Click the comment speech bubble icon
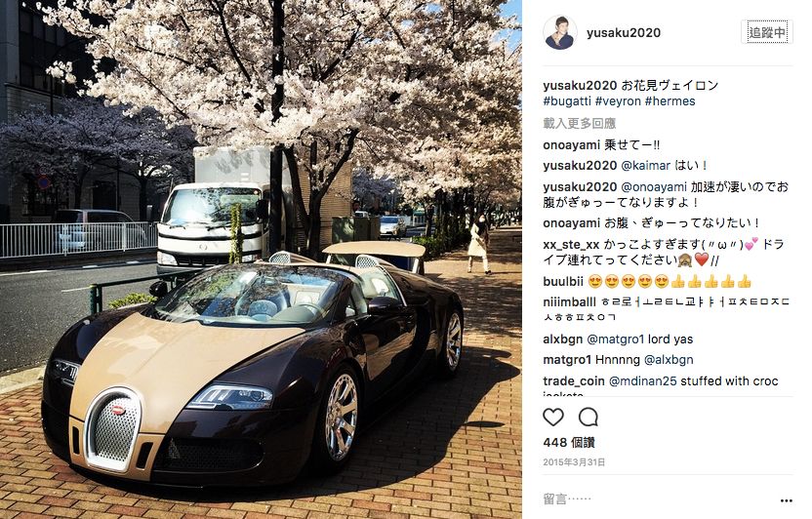 (589, 418)
